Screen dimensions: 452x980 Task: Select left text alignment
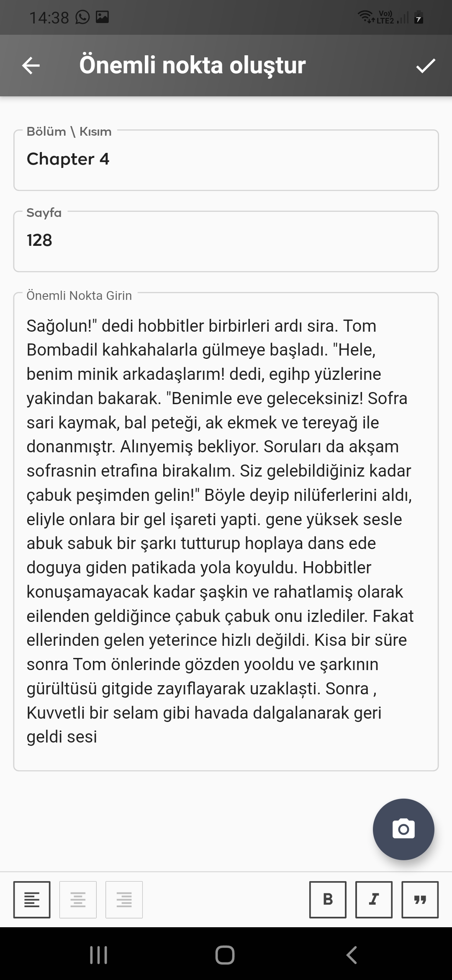(32, 899)
